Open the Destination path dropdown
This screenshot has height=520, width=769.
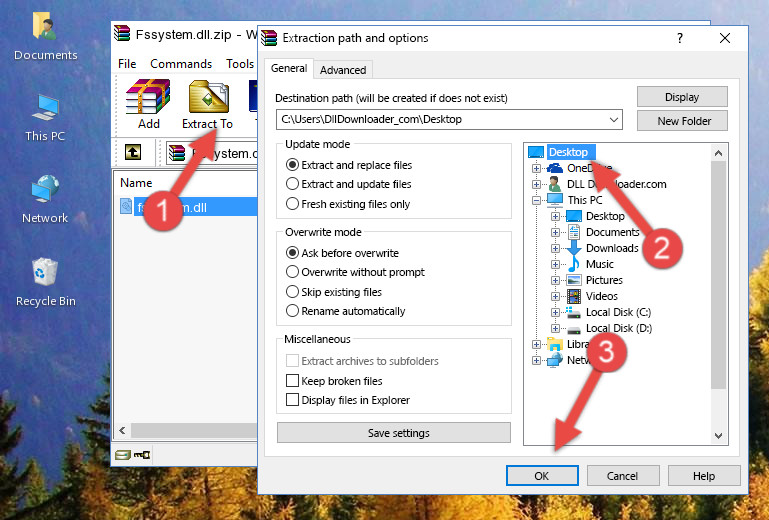[614, 119]
